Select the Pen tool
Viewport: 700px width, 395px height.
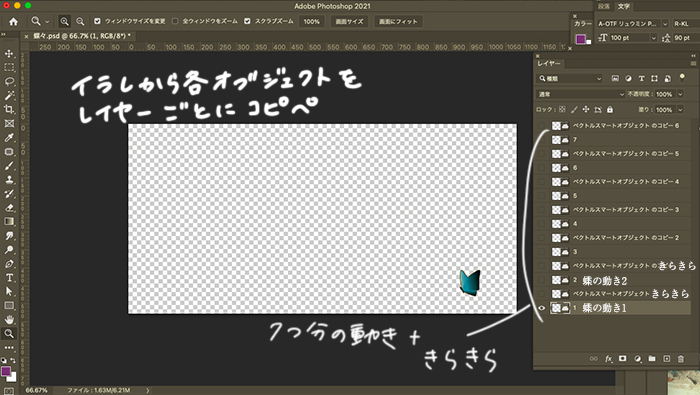(9, 264)
